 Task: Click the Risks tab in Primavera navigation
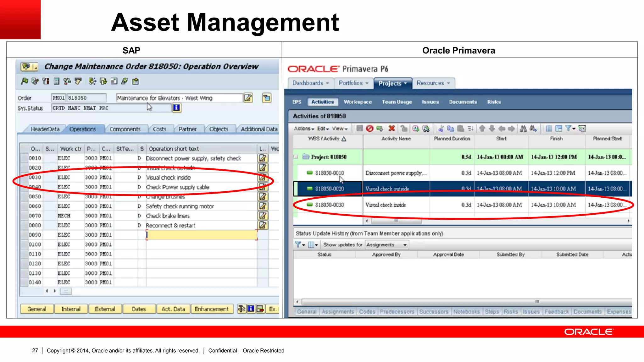tap(494, 102)
